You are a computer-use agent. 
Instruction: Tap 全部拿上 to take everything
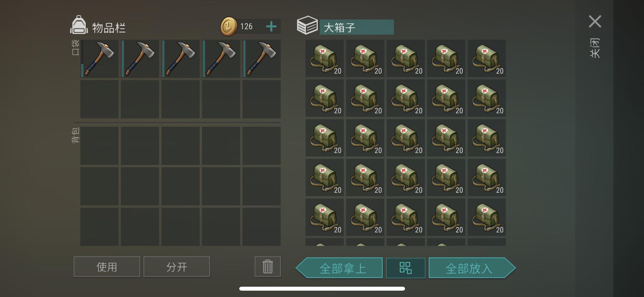pos(339,268)
